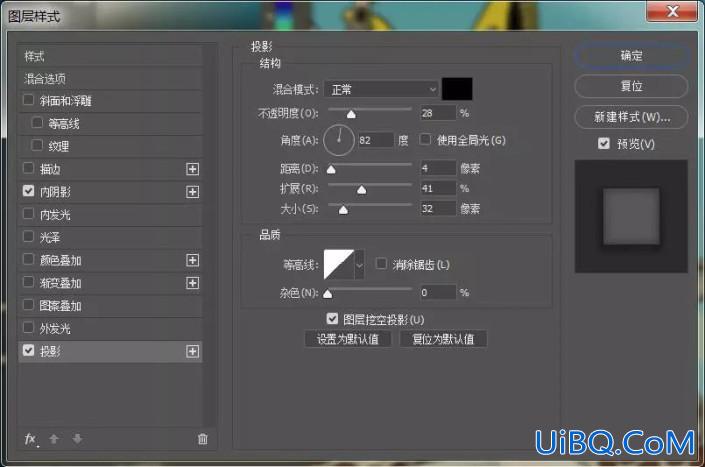Click the 距离 value field 4

(x=438, y=168)
